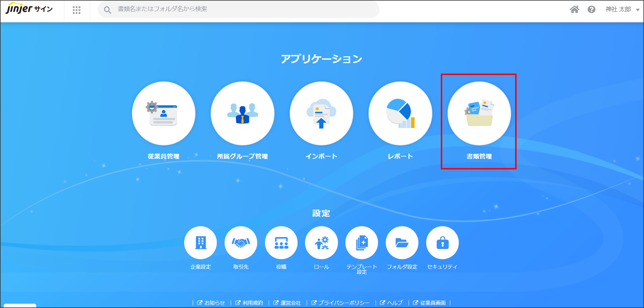Open ロール settings icon

321,242
